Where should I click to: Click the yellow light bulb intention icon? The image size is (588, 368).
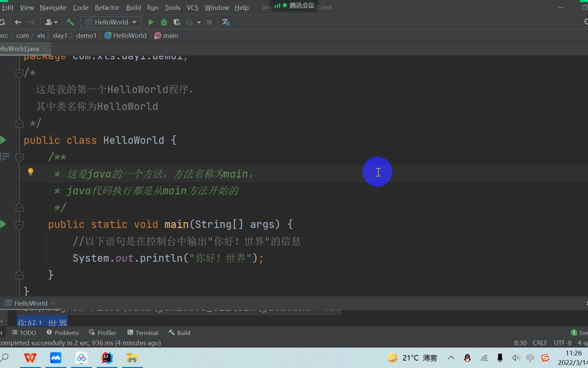point(30,172)
